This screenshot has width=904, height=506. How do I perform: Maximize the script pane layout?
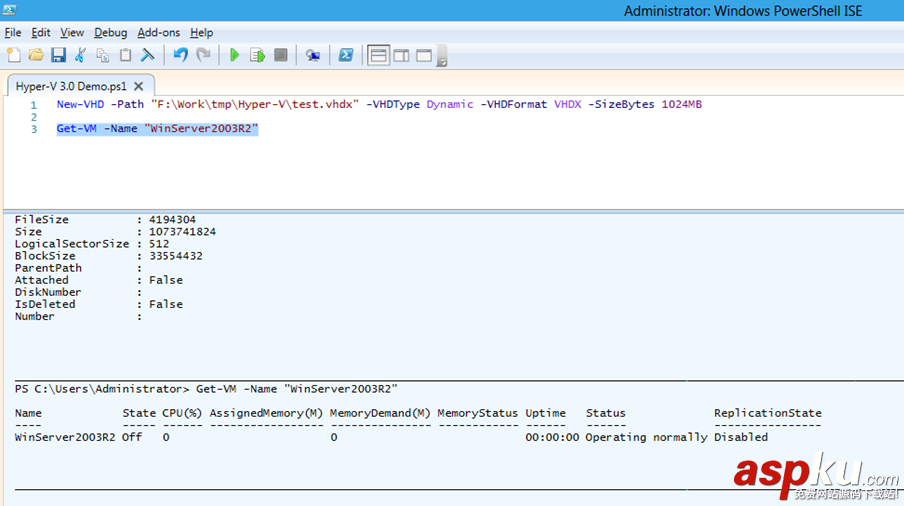coord(424,55)
